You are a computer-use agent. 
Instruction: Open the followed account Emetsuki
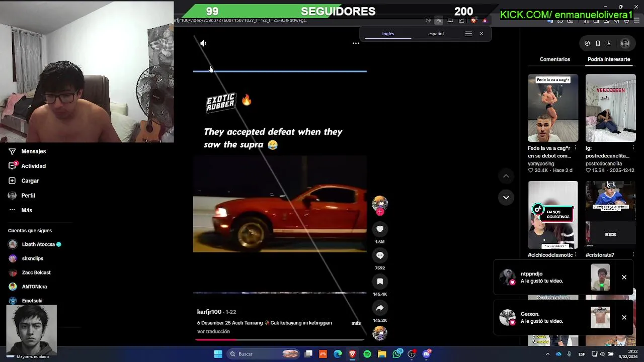coord(26,301)
